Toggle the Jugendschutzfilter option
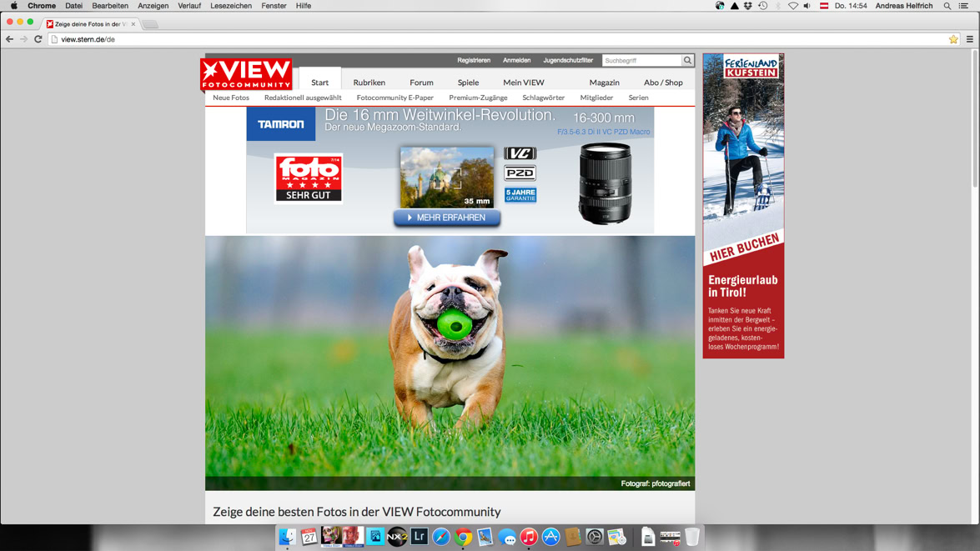The height and width of the screenshot is (551, 980). coord(568,61)
